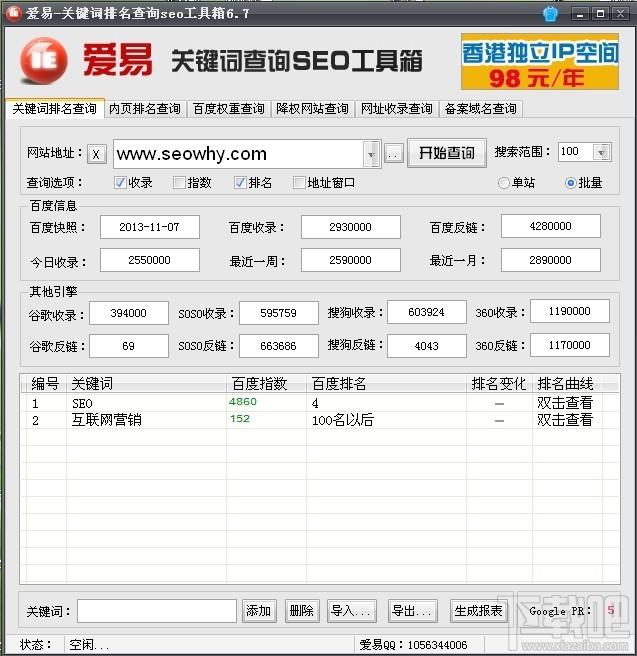Image resolution: width=637 pixels, height=656 pixels.
Task: Open the 搜索范围 dropdown arrow
Action: tap(601, 152)
